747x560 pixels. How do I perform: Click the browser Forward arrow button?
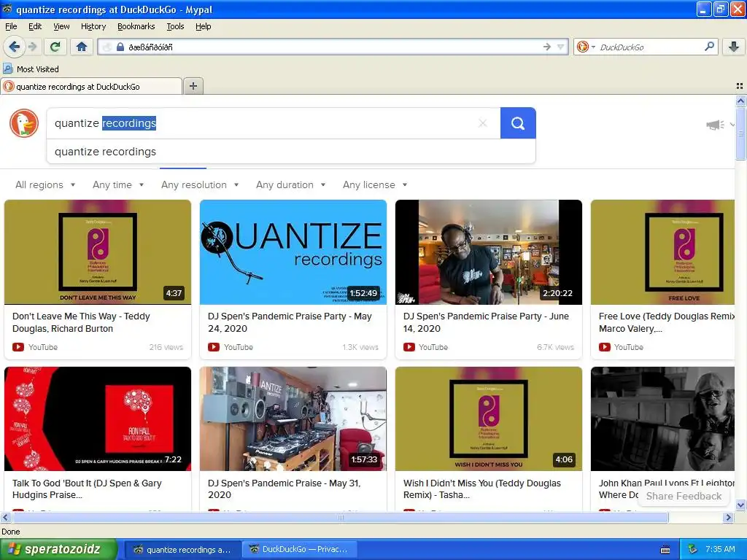(x=32, y=47)
